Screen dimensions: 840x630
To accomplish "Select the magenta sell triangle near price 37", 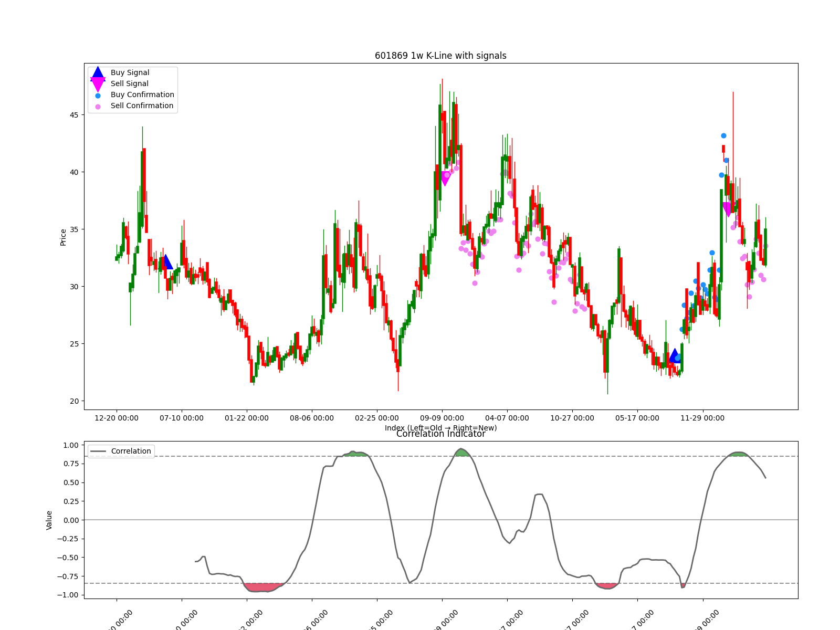I will 728,209.
